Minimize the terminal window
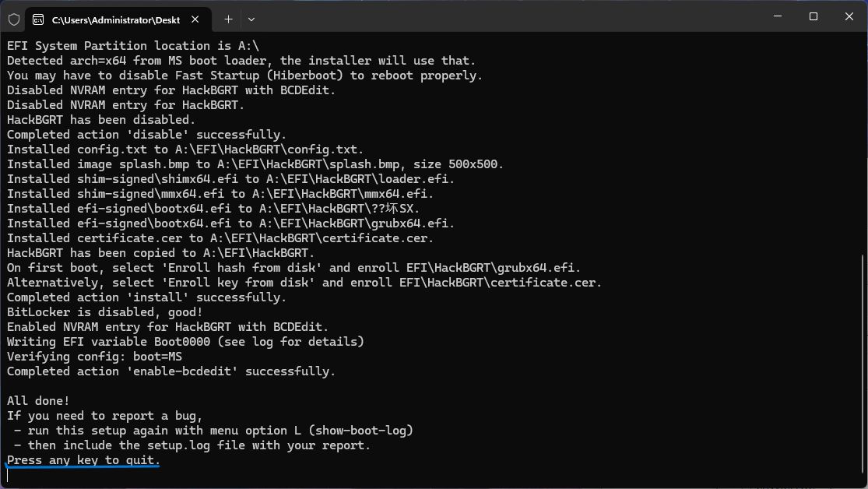The width and height of the screenshot is (868, 489). pos(778,16)
